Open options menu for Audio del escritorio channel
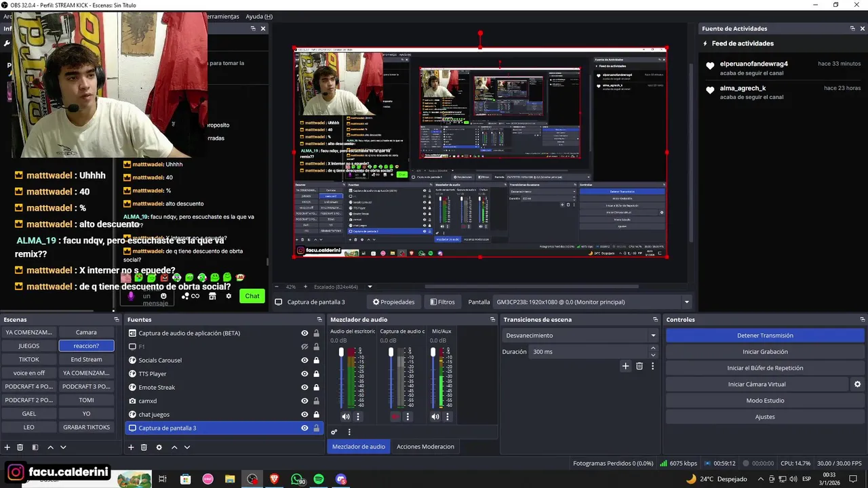This screenshot has height=488, width=868. (358, 417)
